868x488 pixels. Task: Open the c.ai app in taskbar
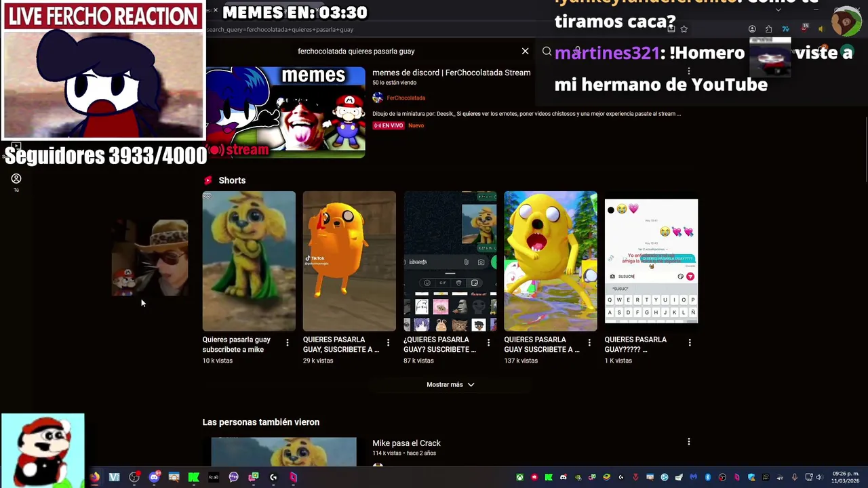(x=214, y=477)
